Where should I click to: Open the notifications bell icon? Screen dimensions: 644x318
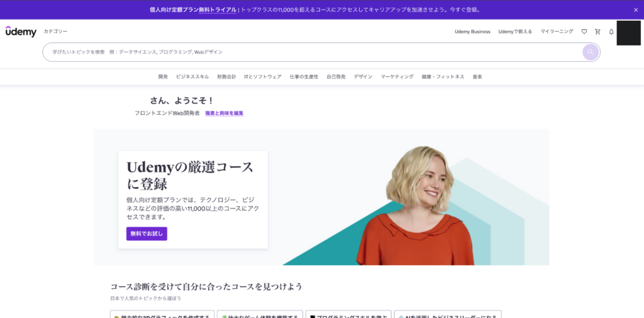[x=611, y=31]
